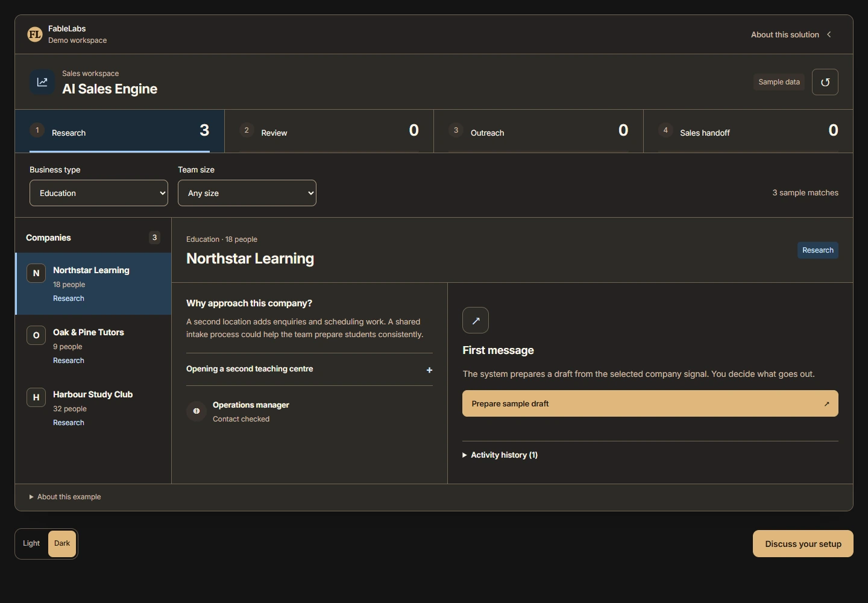
Task: Click the Demo workspace label
Action: 77,40
